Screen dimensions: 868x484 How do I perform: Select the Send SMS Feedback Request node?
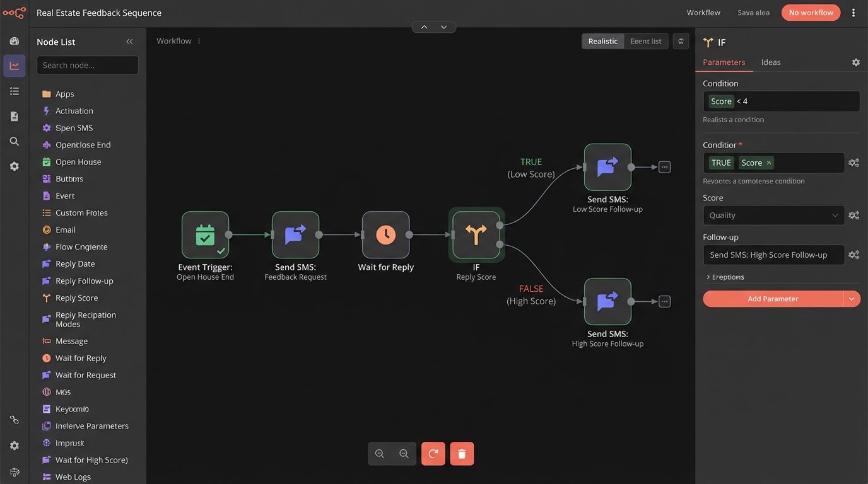(295, 235)
